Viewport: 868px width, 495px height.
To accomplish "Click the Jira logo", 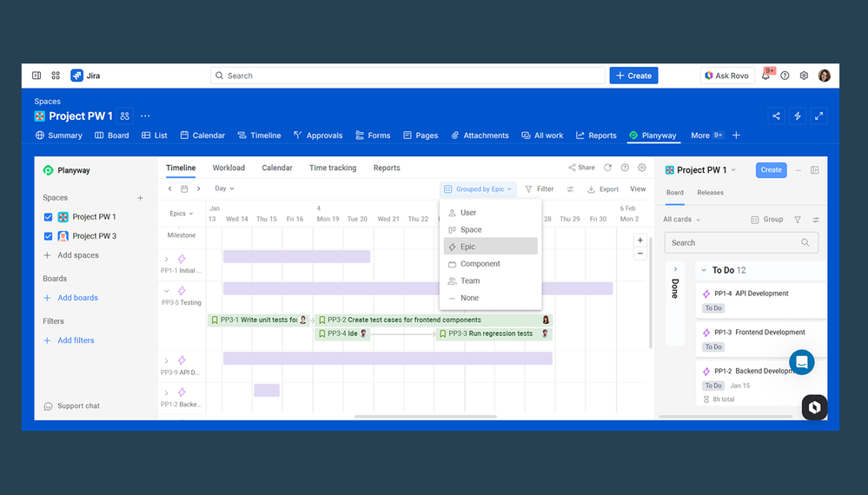I will (x=85, y=76).
